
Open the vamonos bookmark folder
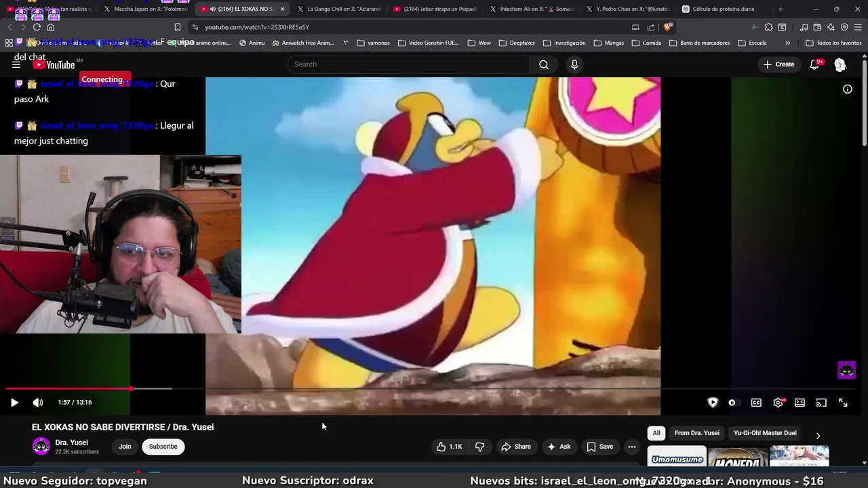point(373,43)
